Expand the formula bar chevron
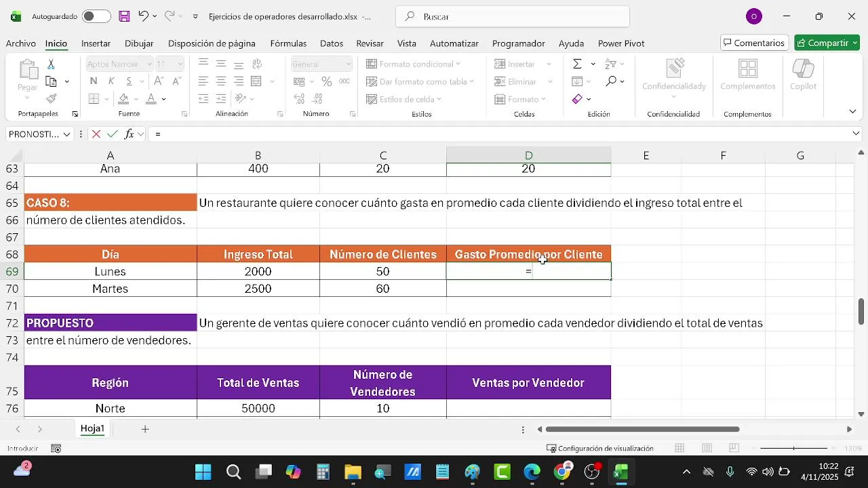This screenshot has width=868, height=488. coord(856,134)
